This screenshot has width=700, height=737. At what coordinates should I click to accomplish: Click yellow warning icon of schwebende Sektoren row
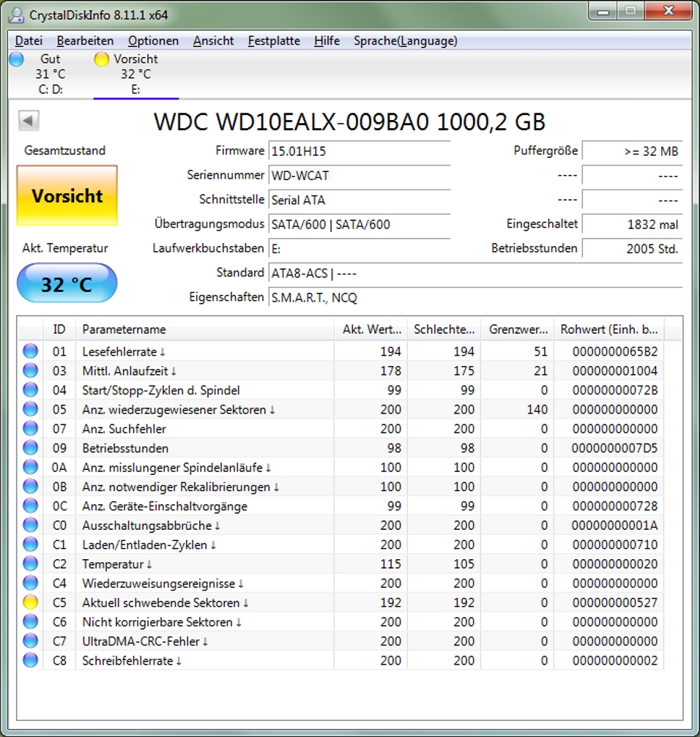coord(31,602)
